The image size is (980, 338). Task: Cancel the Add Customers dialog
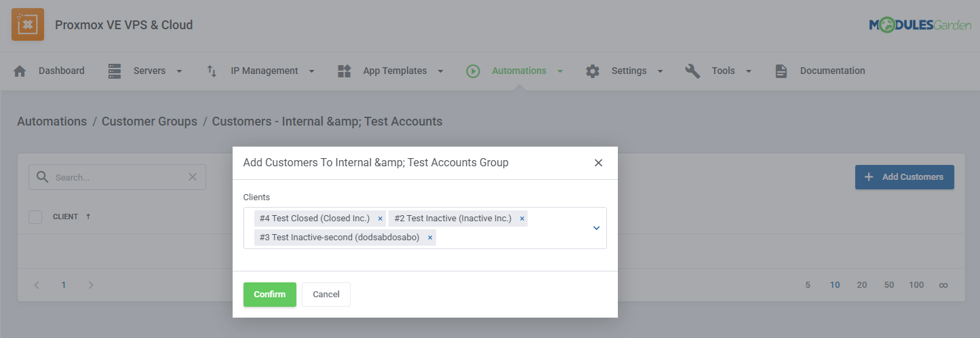click(x=326, y=295)
